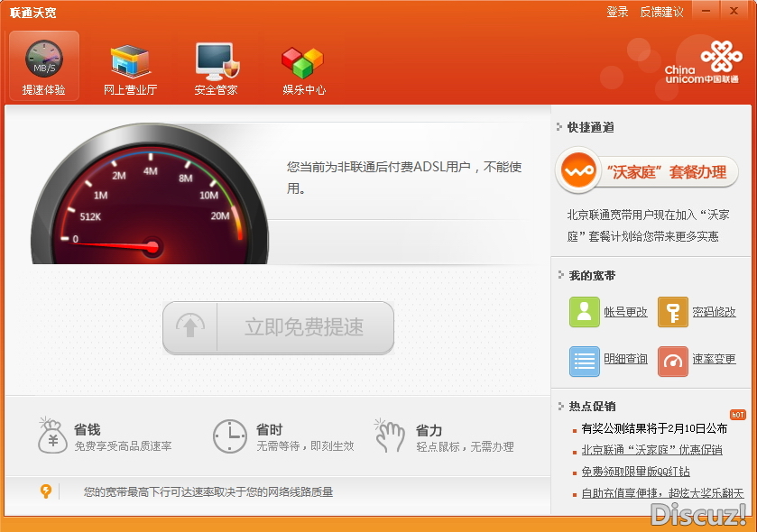The image size is (757, 532).
Task: Click the hOT badge in 热点促销
Action: 738,415
